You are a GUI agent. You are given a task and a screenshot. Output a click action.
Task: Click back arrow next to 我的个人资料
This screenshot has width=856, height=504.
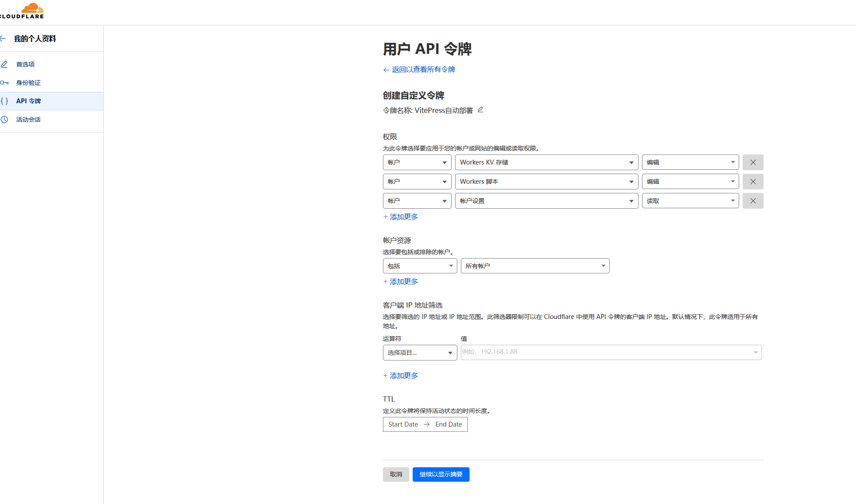[x=3, y=38]
